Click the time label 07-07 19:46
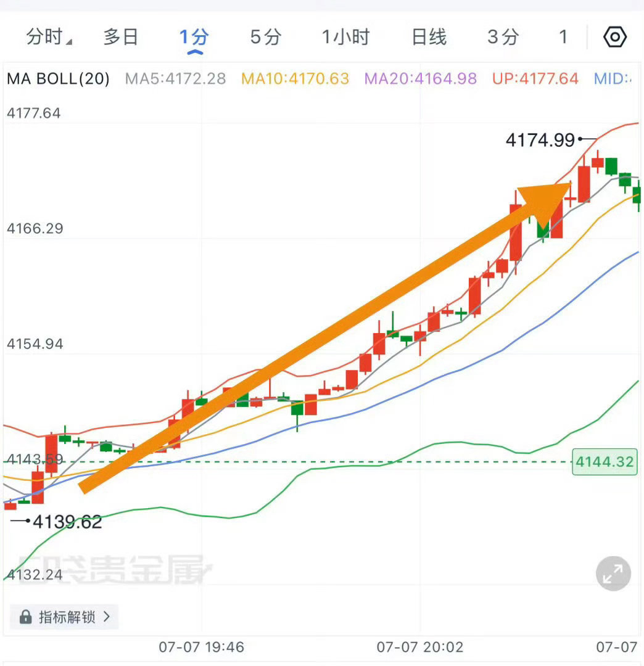The image size is (644, 666). [201, 647]
